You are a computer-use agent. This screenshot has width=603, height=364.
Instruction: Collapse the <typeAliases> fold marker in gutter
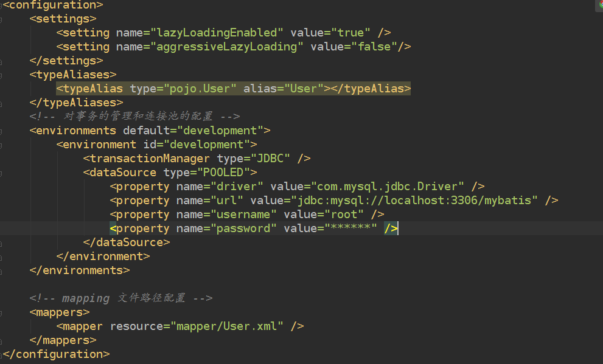[x=1, y=75]
